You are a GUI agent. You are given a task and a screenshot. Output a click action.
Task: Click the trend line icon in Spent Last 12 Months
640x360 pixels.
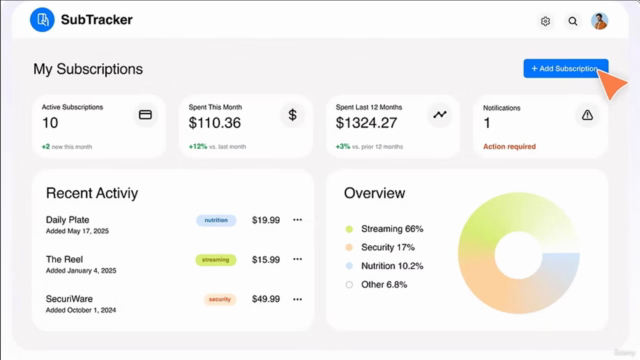[x=440, y=115]
